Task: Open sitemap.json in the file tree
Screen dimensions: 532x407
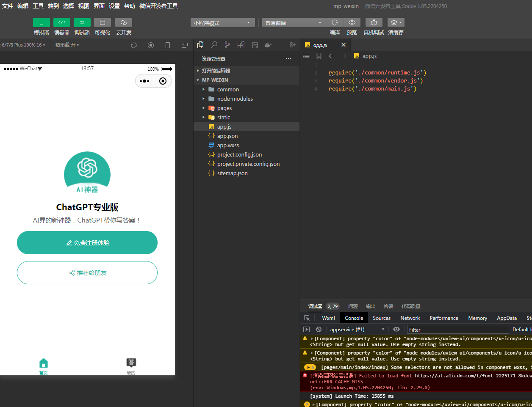Action: click(x=247, y=173)
